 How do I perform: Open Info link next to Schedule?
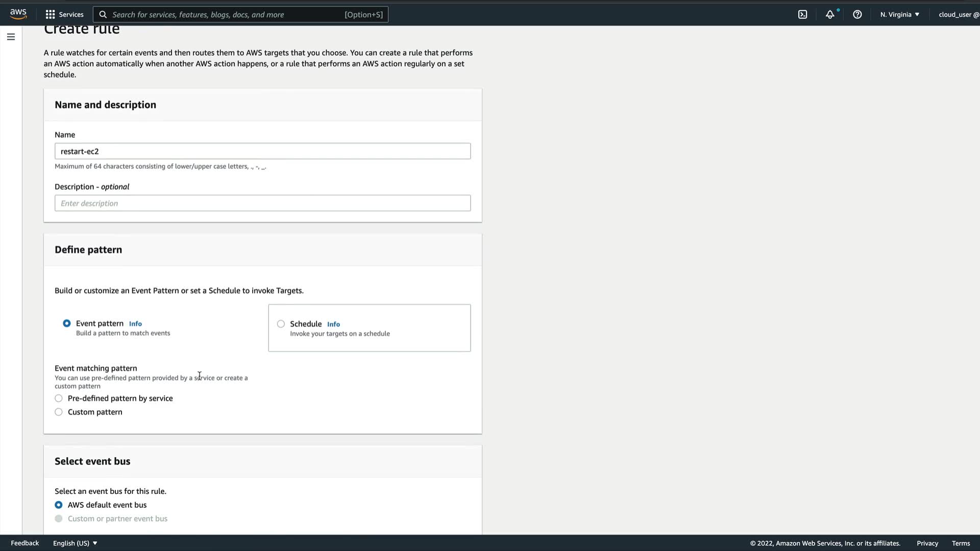333,324
